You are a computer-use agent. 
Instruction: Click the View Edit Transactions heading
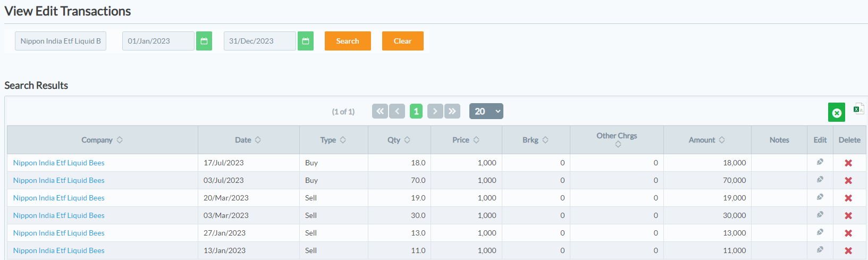pos(68,11)
